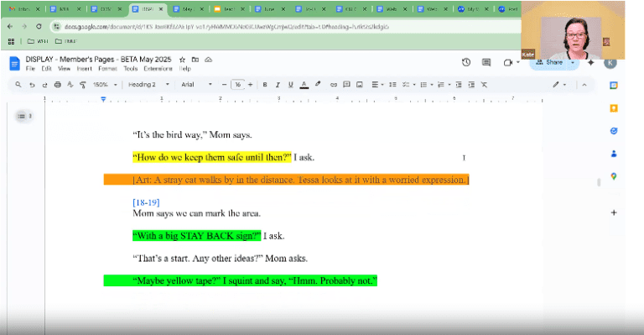Image resolution: width=644 pixels, height=335 pixels.
Task: Search the menus with magnifier icon
Action: coord(18,84)
